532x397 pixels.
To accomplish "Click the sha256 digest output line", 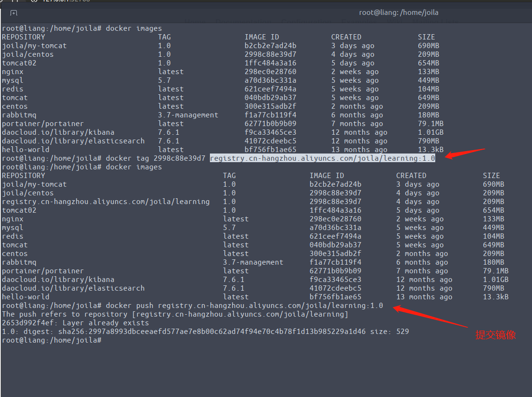I will pos(205,332).
